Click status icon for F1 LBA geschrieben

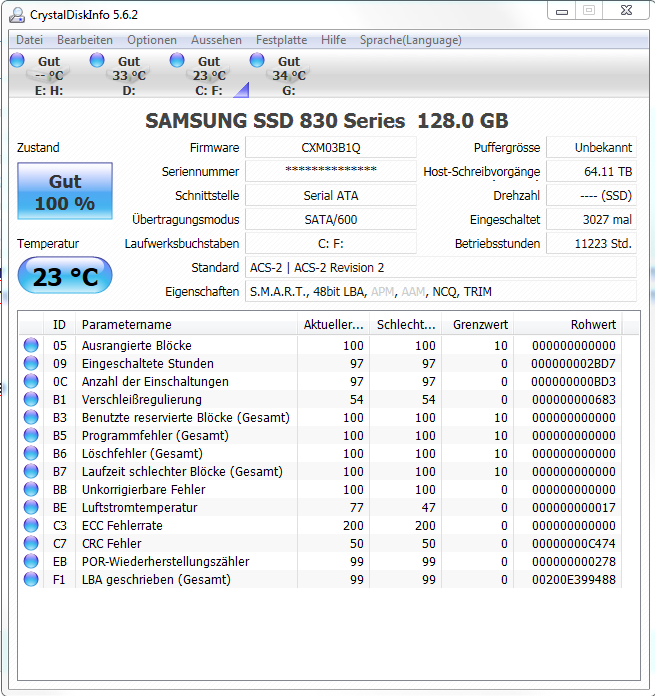click(31, 579)
